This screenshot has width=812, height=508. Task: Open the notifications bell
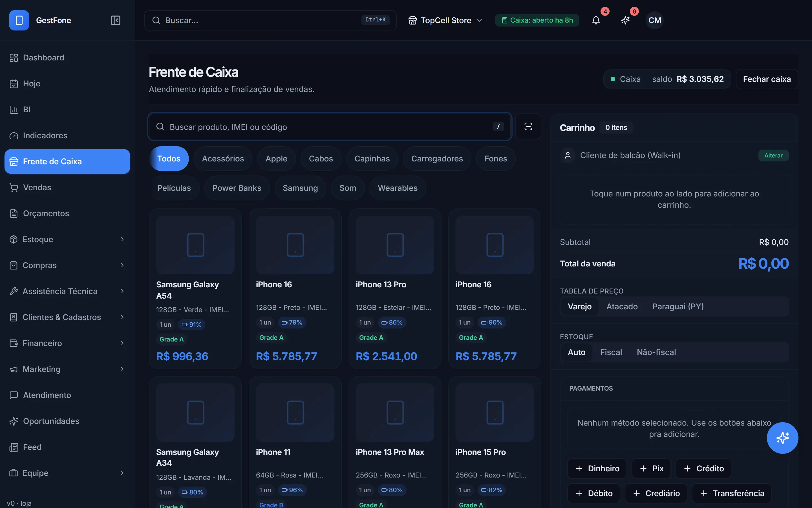coord(596,20)
